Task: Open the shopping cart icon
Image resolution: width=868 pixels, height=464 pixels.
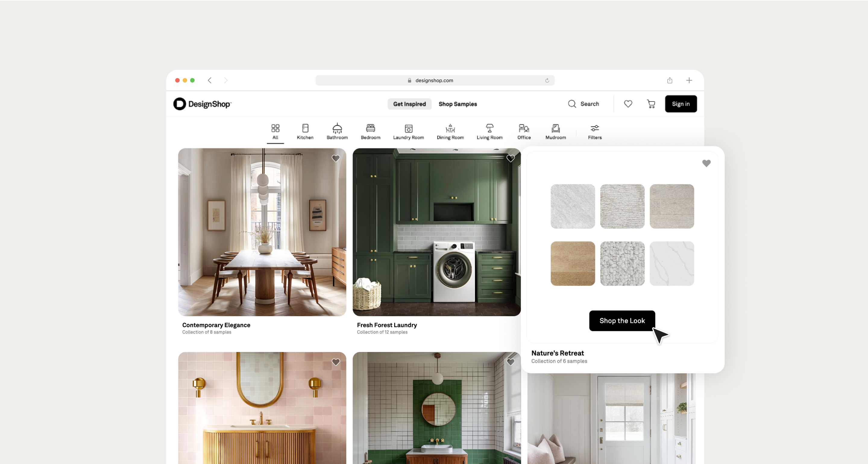Action: coord(651,104)
